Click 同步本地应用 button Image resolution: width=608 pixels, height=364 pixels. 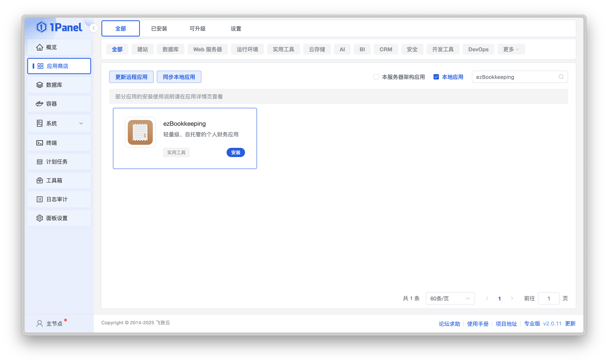coord(179,77)
